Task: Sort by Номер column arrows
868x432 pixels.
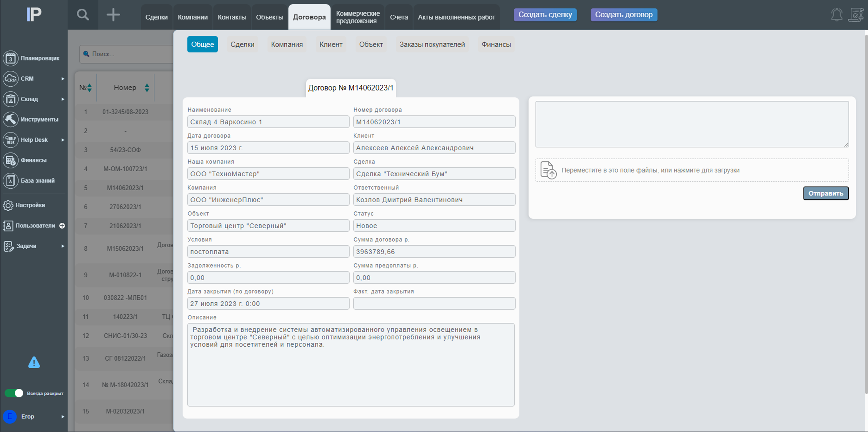Action: click(147, 88)
